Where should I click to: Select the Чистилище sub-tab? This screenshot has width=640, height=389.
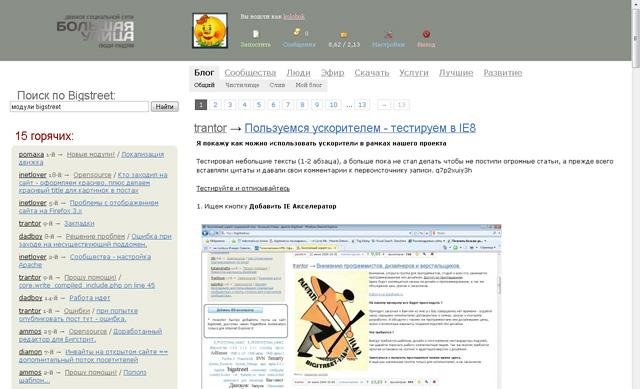tap(242, 85)
